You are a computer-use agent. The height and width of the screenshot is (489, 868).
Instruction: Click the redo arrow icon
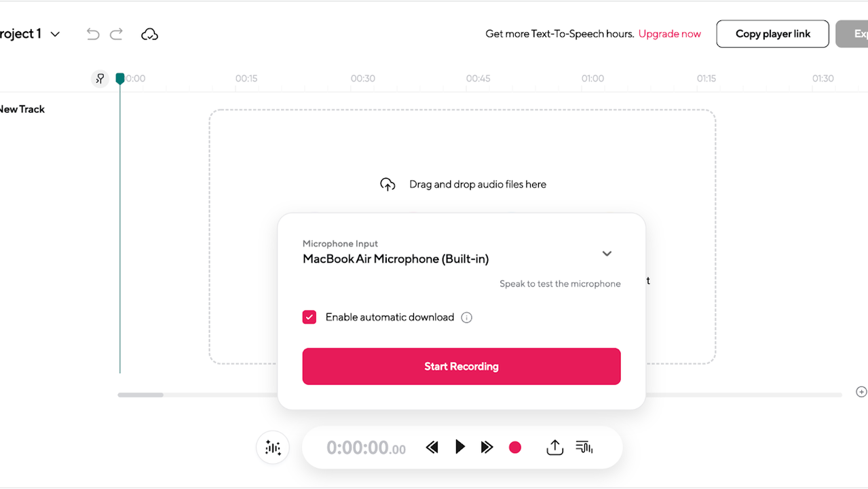(116, 34)
